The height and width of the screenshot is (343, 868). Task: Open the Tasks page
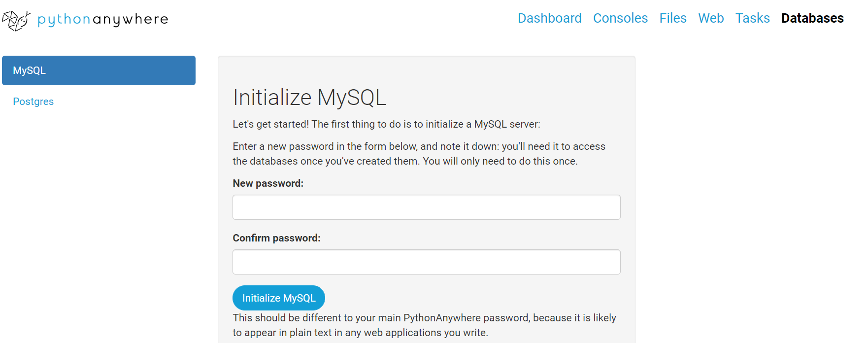point(752,18)
